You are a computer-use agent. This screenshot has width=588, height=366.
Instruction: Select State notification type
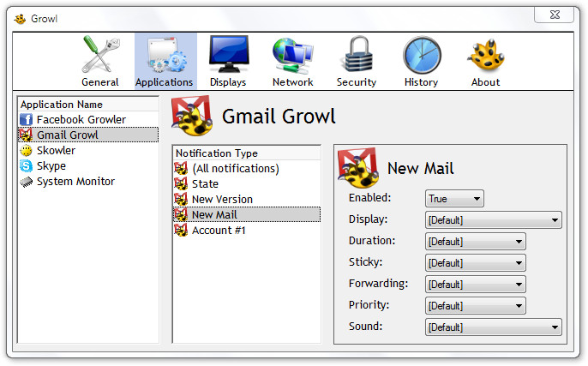pyautogui.click(x=247, y=184)
